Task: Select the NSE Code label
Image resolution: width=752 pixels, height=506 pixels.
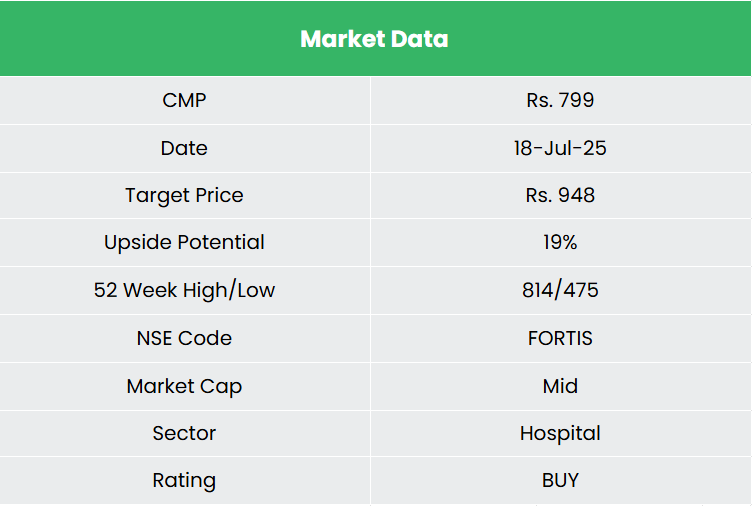Action: click(x=184, y=338)
